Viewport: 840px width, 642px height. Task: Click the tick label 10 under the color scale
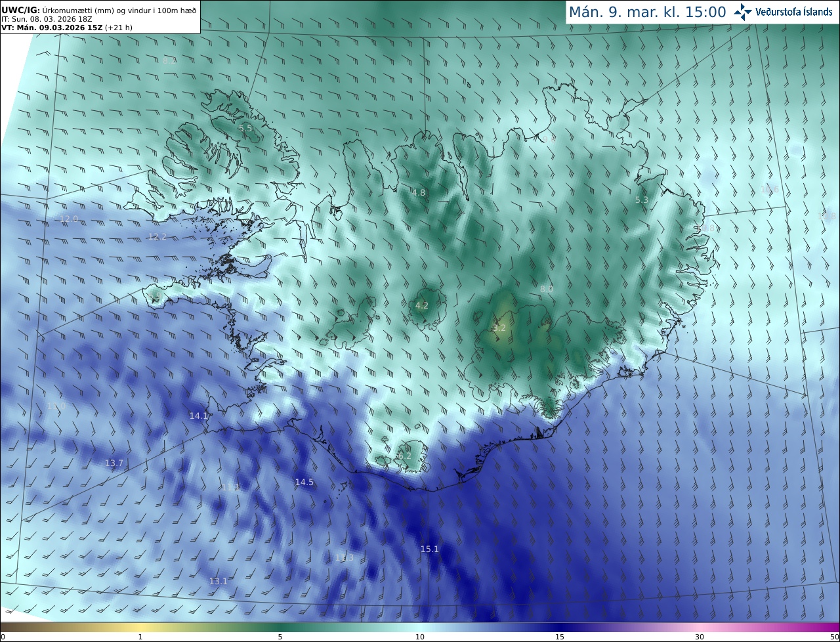click(420, 637)
